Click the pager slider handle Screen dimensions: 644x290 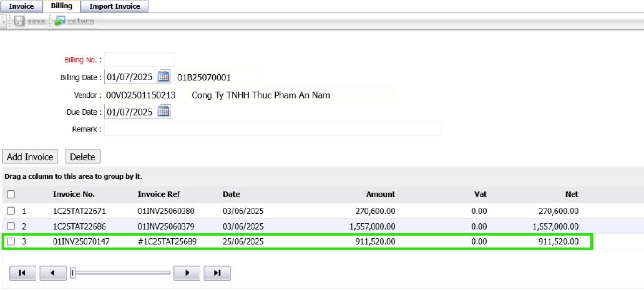73,273
